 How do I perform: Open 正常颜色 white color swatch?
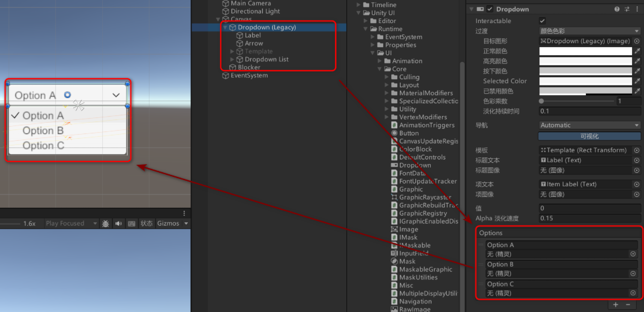(585, 51)
